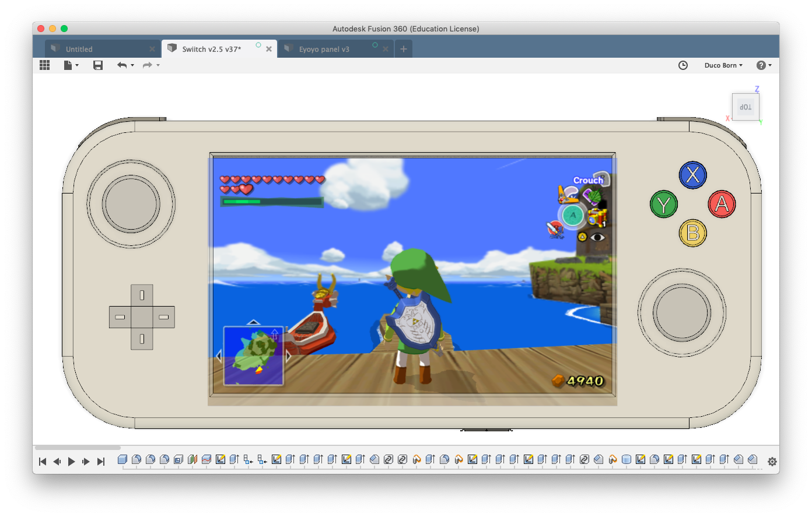The height and width of the screenshot is (517, 812).
Task: Select the right joystick on the model
Action: point(682,312)
